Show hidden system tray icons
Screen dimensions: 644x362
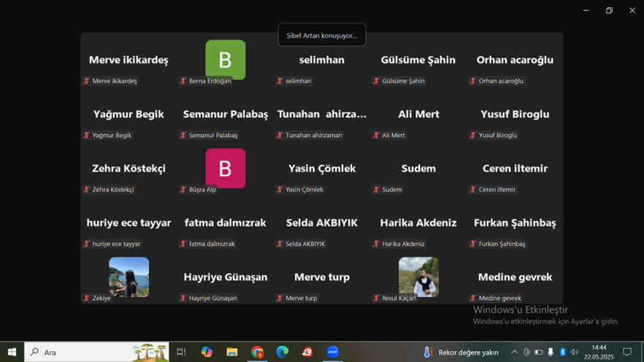pos(514,353)
